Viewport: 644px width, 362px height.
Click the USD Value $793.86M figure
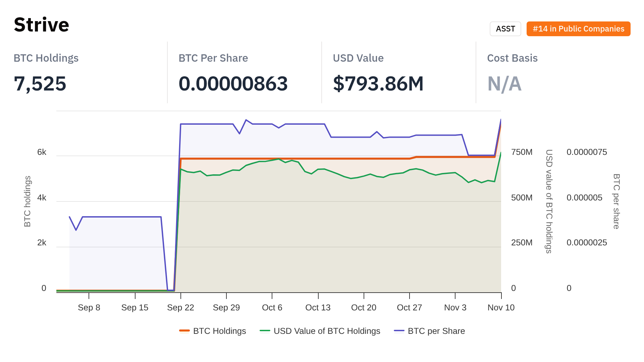coord(378,84)
